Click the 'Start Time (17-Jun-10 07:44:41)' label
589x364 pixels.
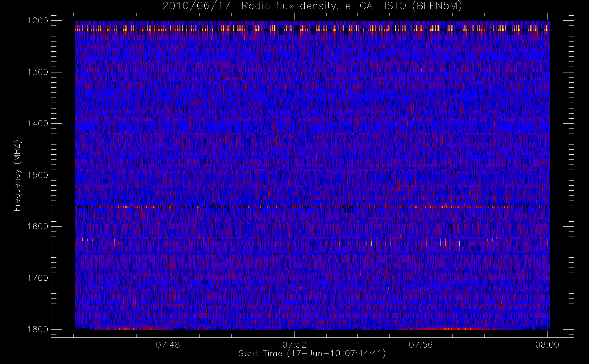tap(312, 353)
